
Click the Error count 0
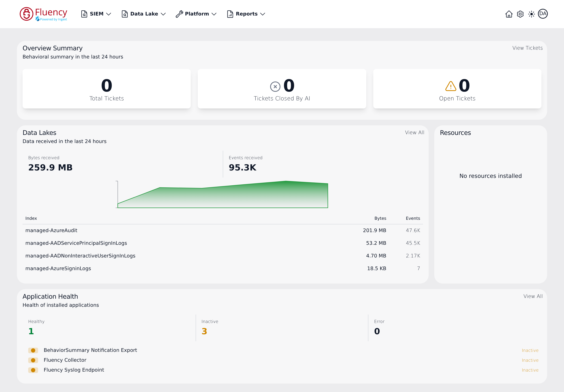(377, 331)
